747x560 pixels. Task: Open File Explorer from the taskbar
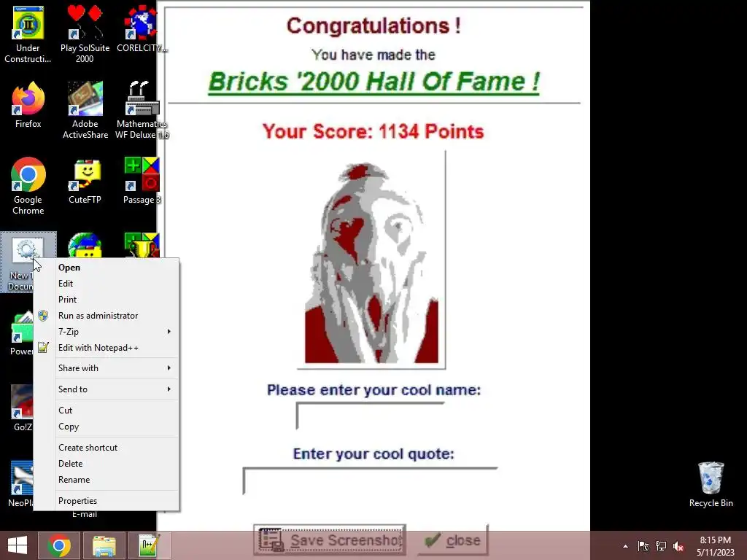[x=104, y=545]
